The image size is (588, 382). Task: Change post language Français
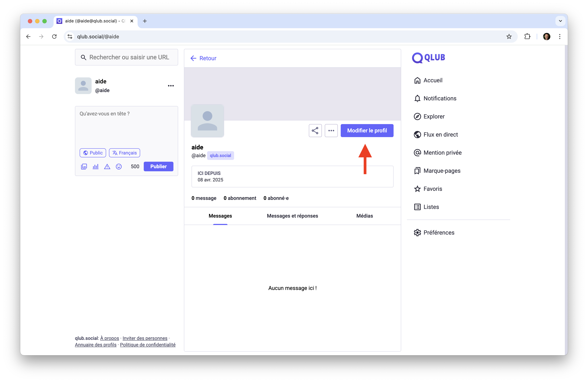pos(125,153)
